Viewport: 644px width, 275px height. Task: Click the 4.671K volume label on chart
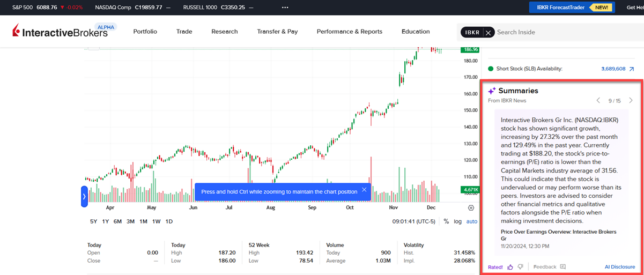click(x=469, y=190)
